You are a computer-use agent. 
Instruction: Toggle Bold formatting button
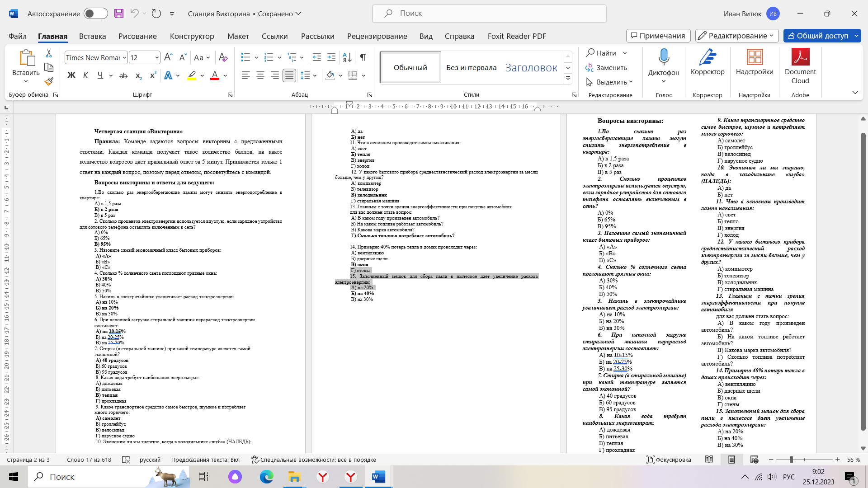(71, 75)
